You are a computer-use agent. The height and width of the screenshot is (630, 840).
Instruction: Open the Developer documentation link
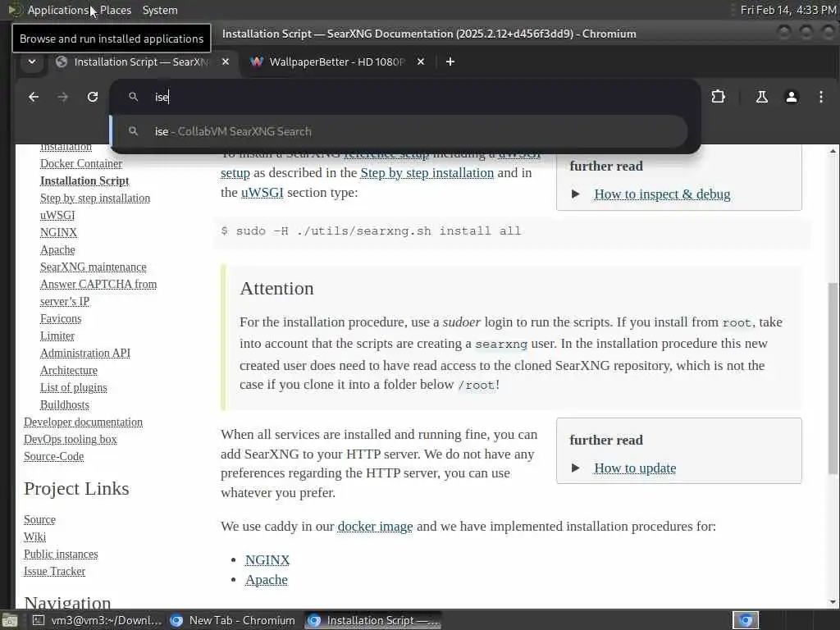(83, 422)
